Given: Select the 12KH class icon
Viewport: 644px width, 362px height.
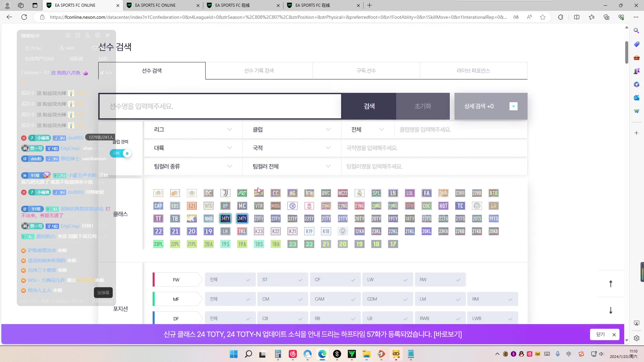Looking at the screenshot, I should point(360,231).
